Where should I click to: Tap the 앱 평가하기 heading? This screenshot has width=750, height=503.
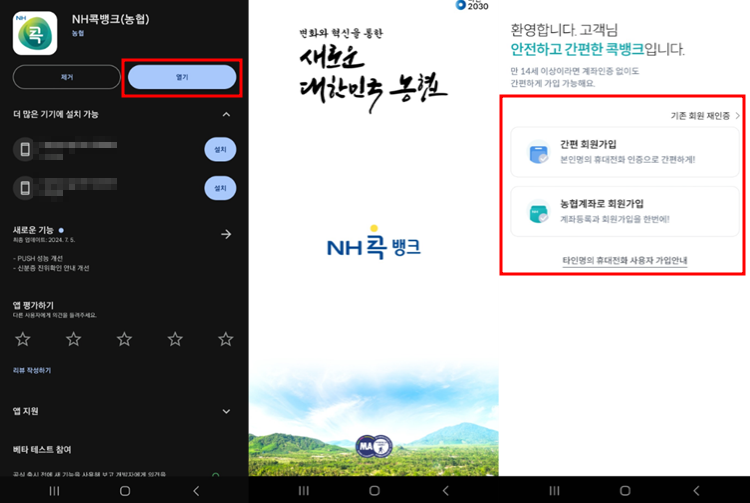(33, 305)
